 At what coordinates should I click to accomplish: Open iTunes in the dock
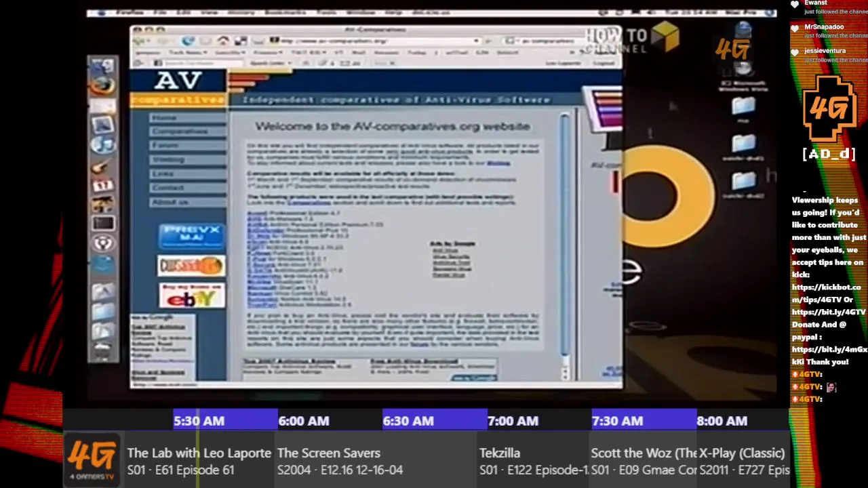(103, 144)
